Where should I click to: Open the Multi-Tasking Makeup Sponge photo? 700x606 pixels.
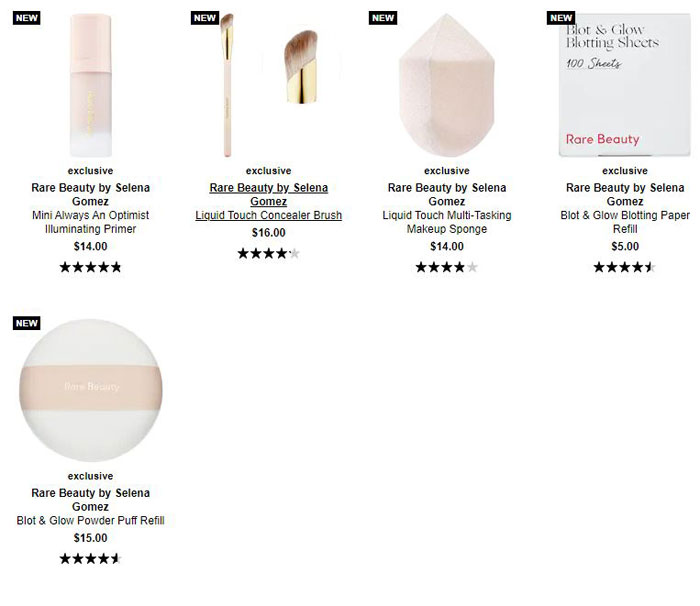pyautogui.click(x=446, y=85)
